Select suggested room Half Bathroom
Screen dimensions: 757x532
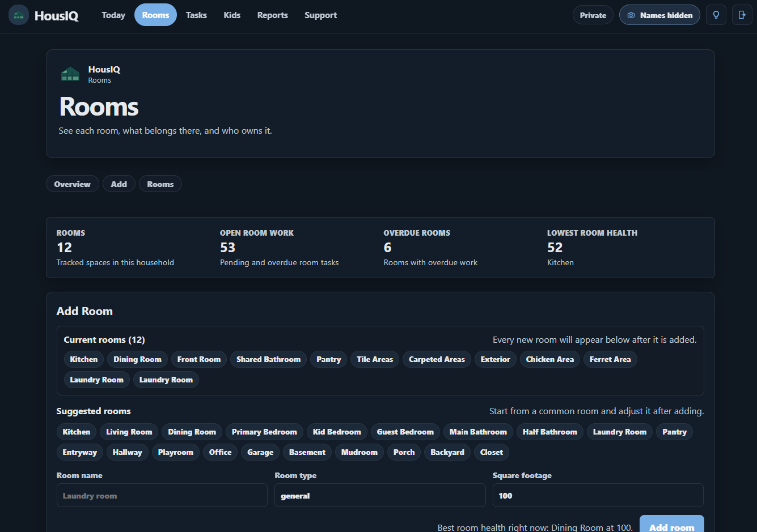pos(550,432)
